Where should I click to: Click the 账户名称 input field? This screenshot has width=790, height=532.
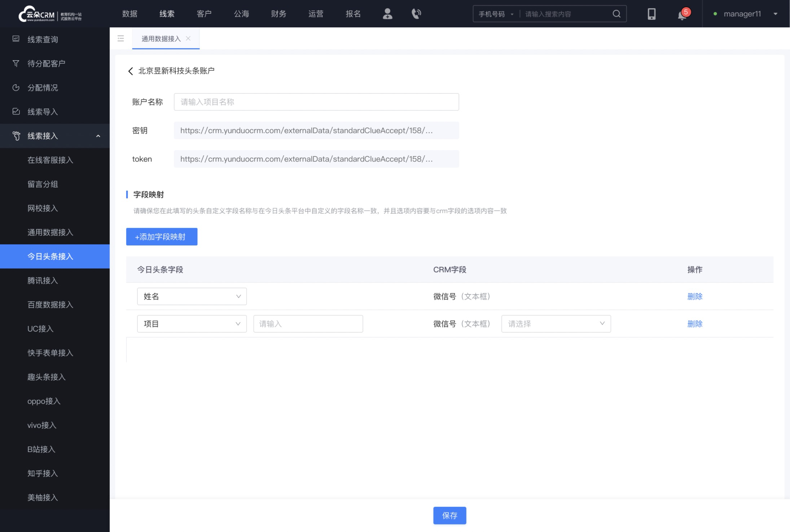[316, 102]
